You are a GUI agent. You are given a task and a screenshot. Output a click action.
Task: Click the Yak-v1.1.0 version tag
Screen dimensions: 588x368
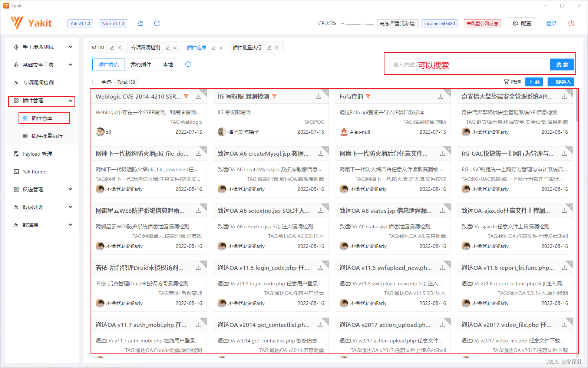pos(80,23)
